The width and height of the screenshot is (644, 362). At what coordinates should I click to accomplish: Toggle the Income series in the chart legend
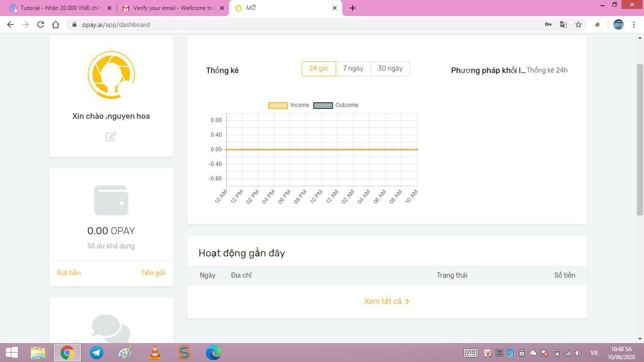(x=289, y=105)
